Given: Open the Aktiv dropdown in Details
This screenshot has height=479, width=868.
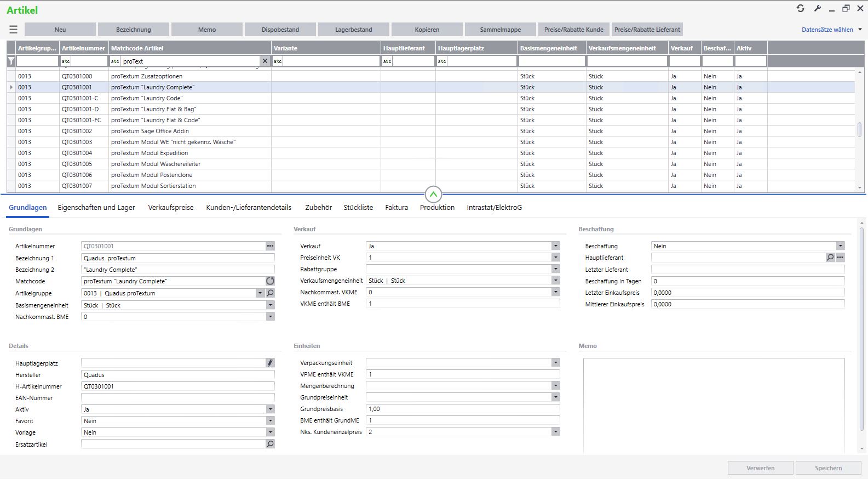Looking at the screenshot, I should [x=270, y=409].
